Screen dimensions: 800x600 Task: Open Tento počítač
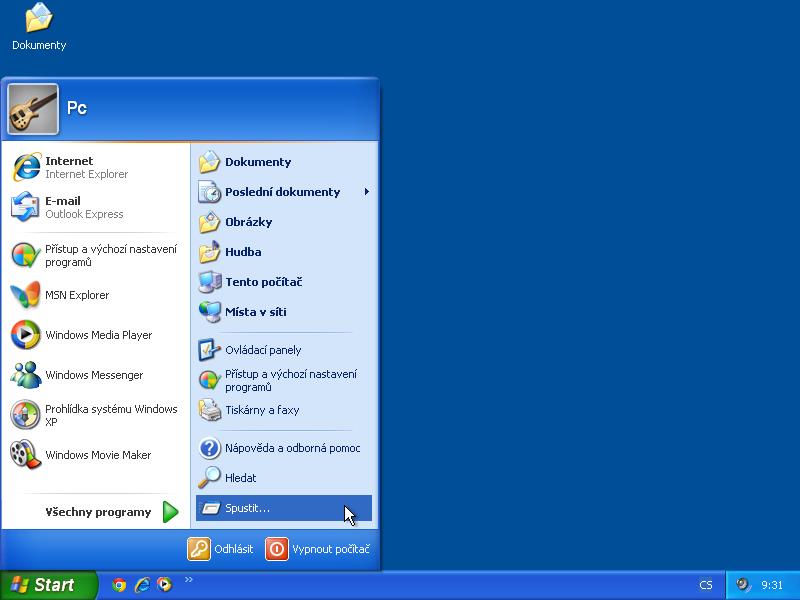point(284,282)
